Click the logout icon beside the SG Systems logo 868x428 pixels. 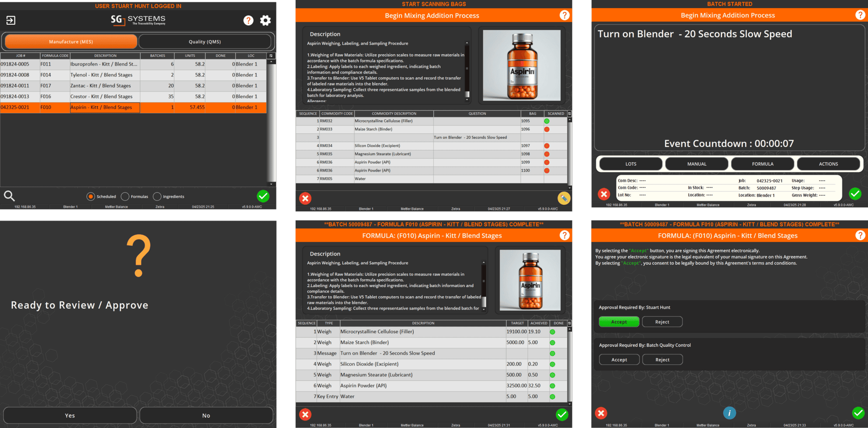coord(11,20)
